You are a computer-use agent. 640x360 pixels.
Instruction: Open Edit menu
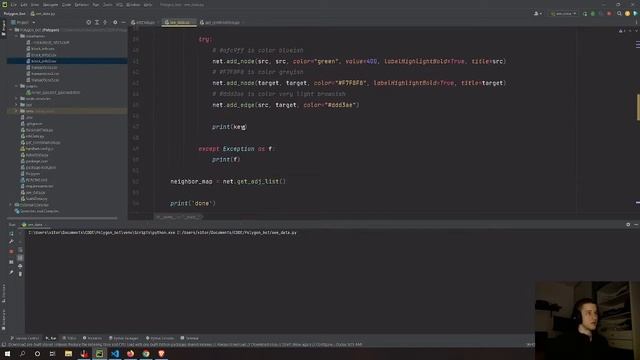point(24,5)
